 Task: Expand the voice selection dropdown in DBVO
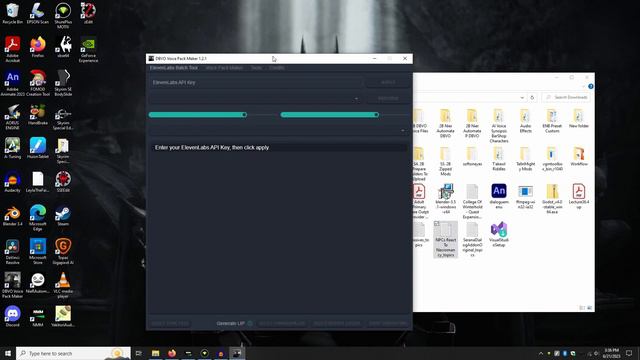click(x=356, y=98)
